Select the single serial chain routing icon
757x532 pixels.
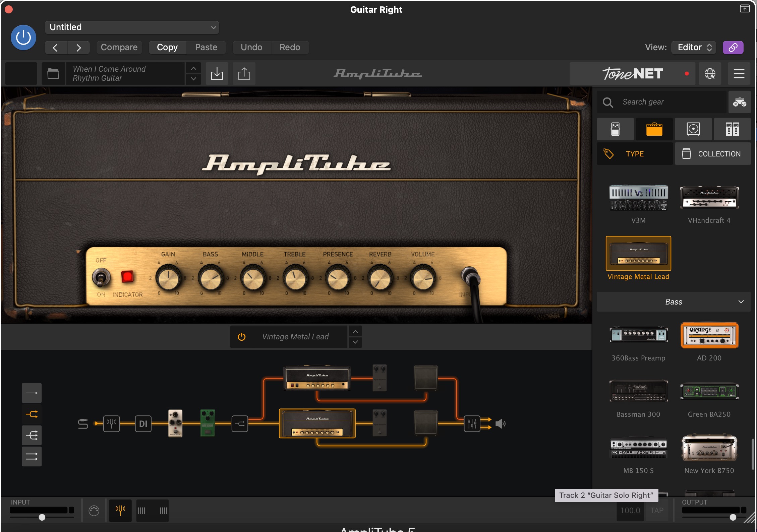click(x=32, y=393)
